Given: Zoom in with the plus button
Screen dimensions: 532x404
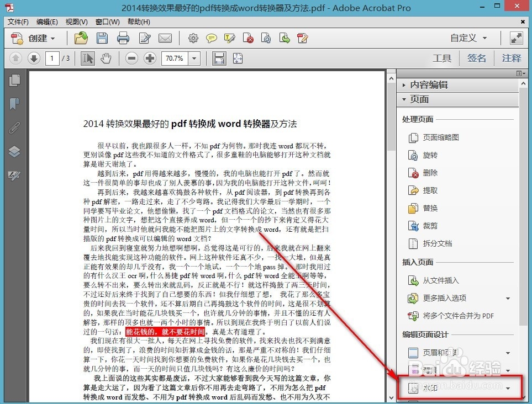Looking at the screenshot, I should 150,59.
